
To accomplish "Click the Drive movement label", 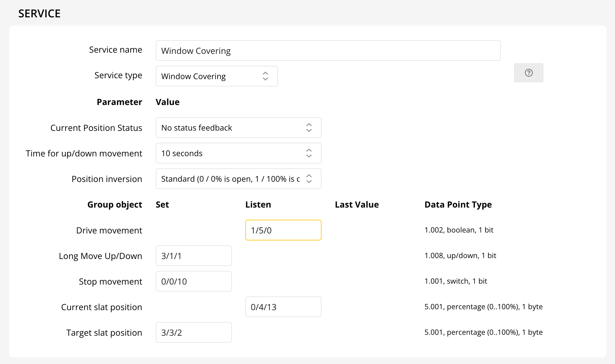I will coord(109,230).
